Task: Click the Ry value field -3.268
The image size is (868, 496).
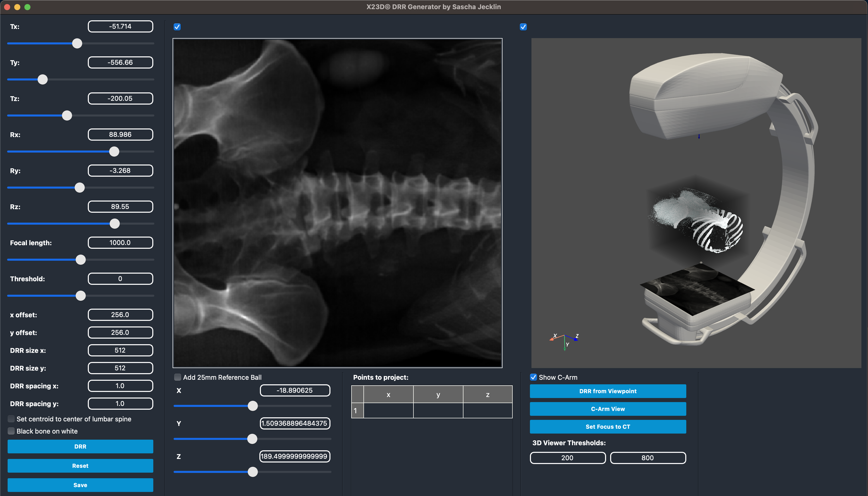Action: click(x=120, y=170)
